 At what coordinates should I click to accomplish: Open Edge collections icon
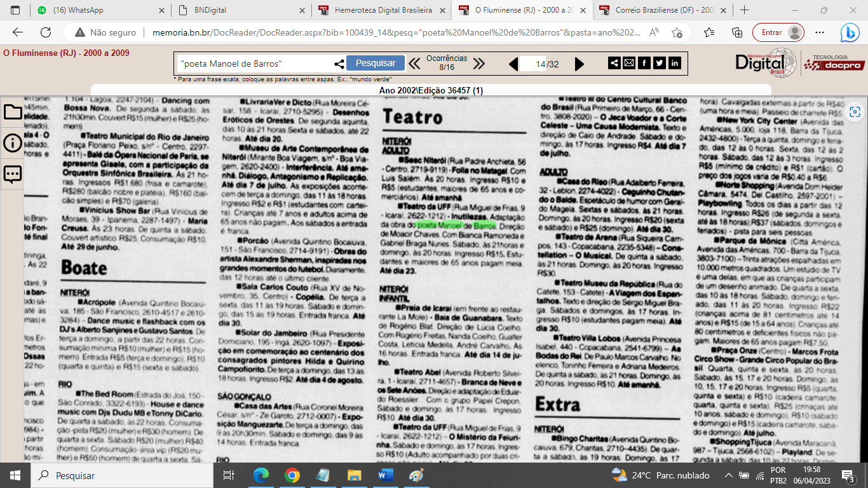point(737,32)
